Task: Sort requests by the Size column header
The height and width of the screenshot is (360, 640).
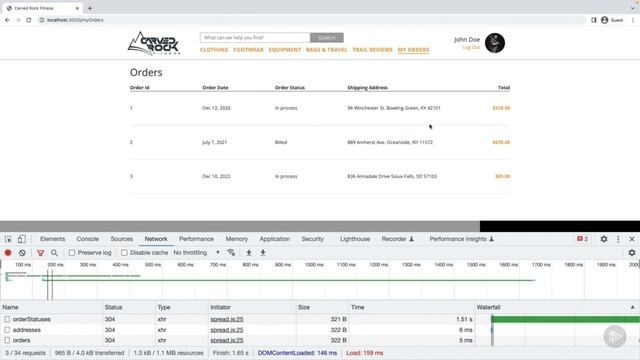Action: pos(322,307)
